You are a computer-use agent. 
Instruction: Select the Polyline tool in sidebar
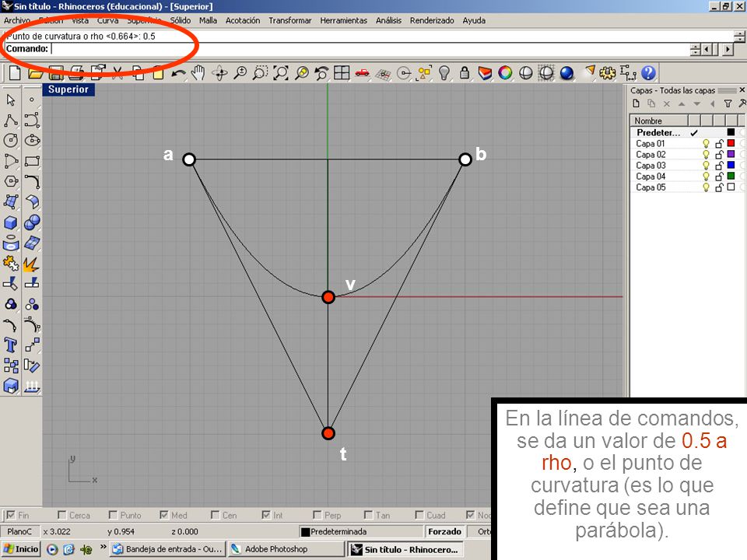tap(11, 121)
